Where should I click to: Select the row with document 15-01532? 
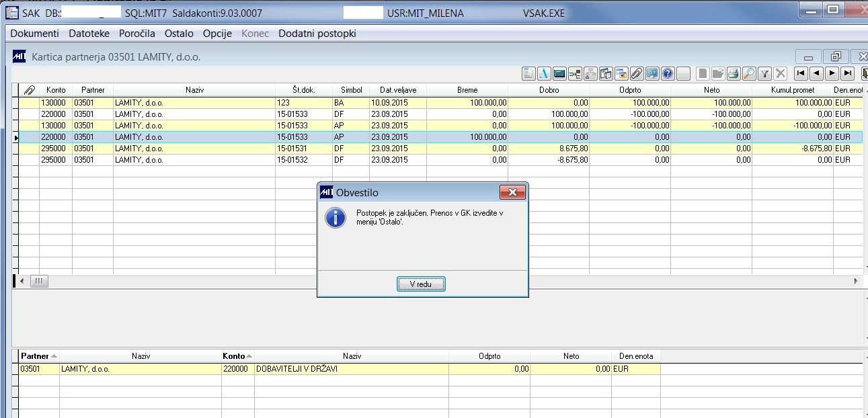(x=440, y=160)
